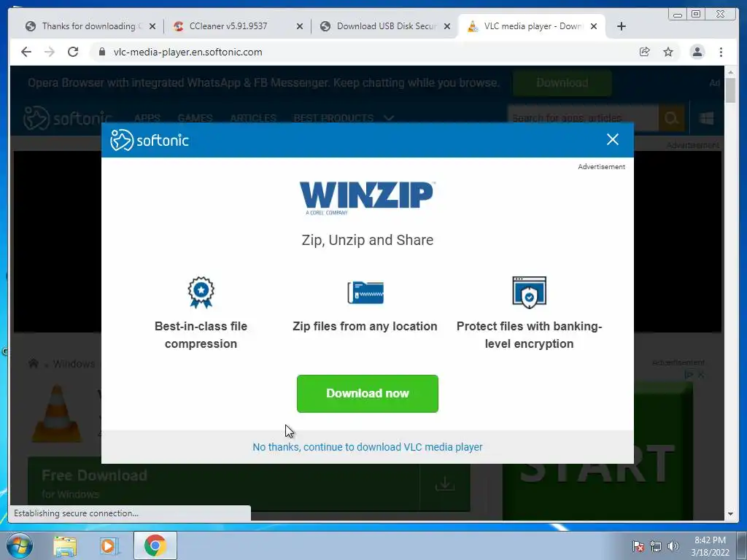
Task: Reload the page with refresh icon
Action: click(x=73, y=52)
